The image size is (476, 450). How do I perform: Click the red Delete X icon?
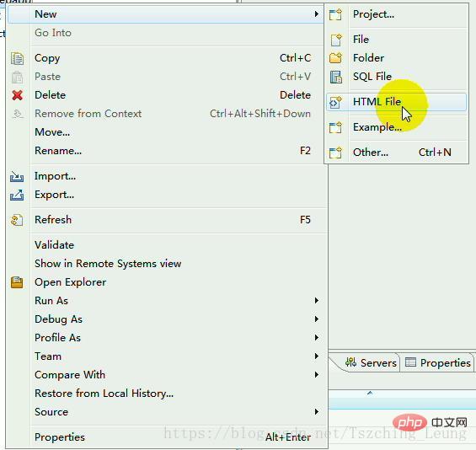coord(18,95)
